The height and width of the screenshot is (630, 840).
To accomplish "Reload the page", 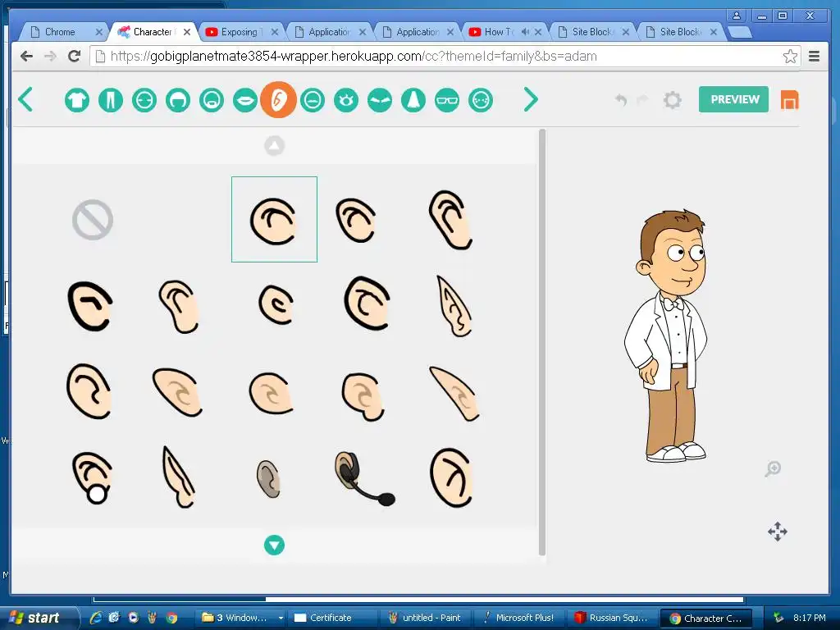I will tap(75, 57).
